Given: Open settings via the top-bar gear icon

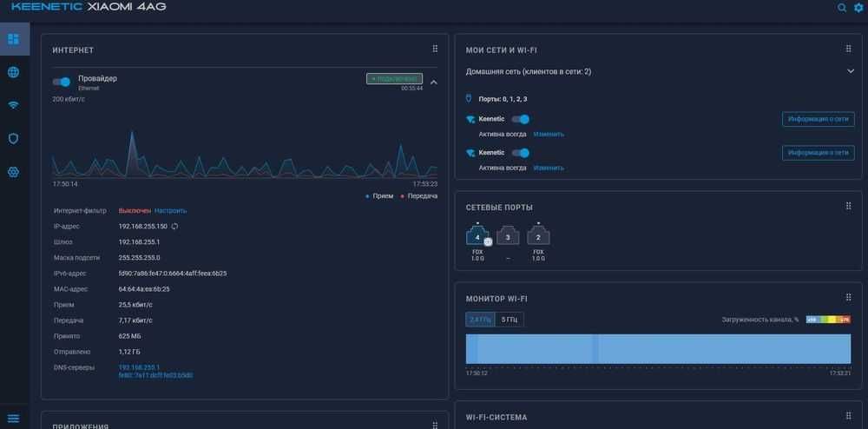Looking at the screenshot, I should click(858, 8).
